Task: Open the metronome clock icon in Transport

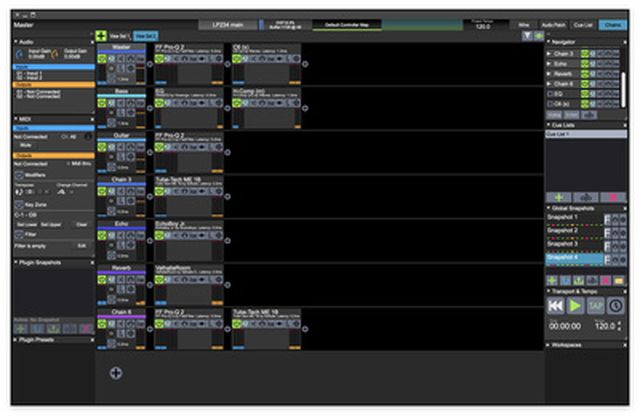Action: tap(616, 306)
